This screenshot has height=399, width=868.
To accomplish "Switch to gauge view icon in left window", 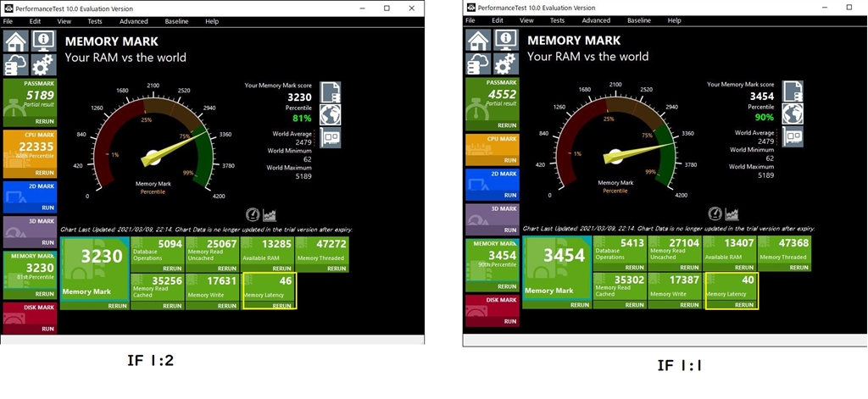I will point(253,214).
